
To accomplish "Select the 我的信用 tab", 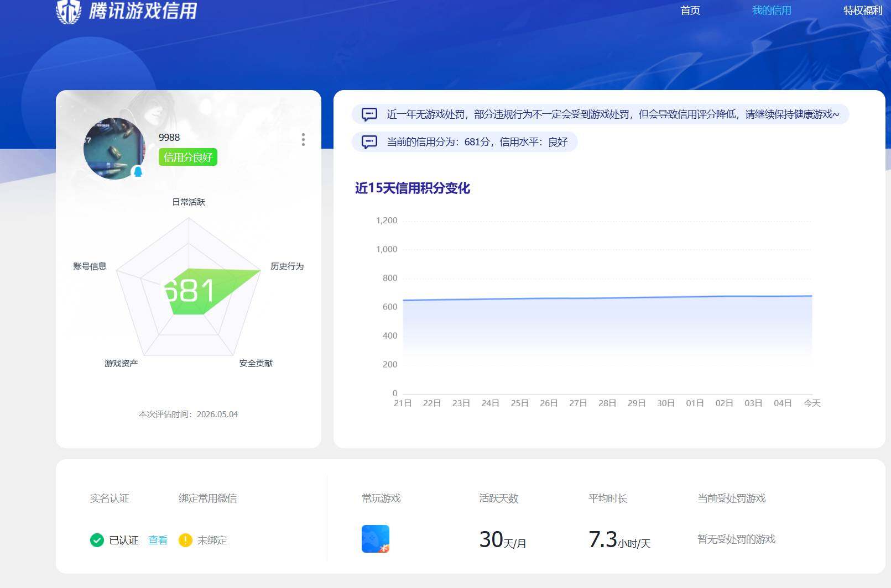I will coord(772,11).
